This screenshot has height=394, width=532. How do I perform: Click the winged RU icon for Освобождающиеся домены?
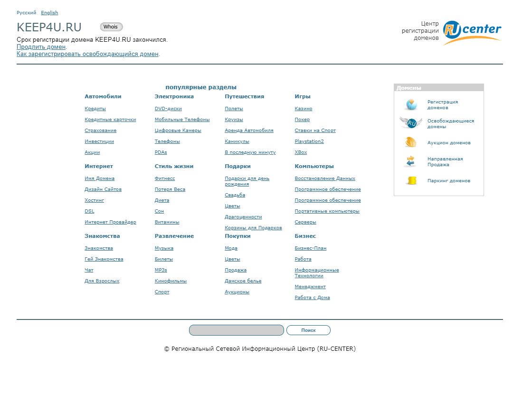411,123
